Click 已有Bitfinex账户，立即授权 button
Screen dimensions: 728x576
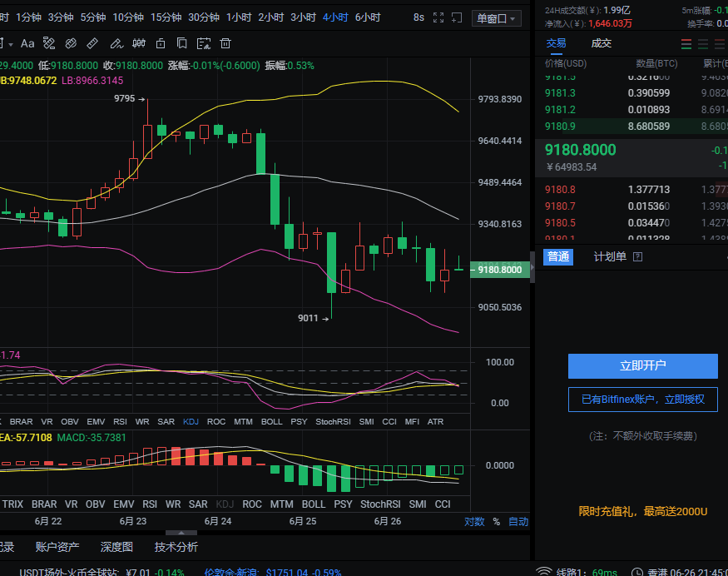(642, 400)
